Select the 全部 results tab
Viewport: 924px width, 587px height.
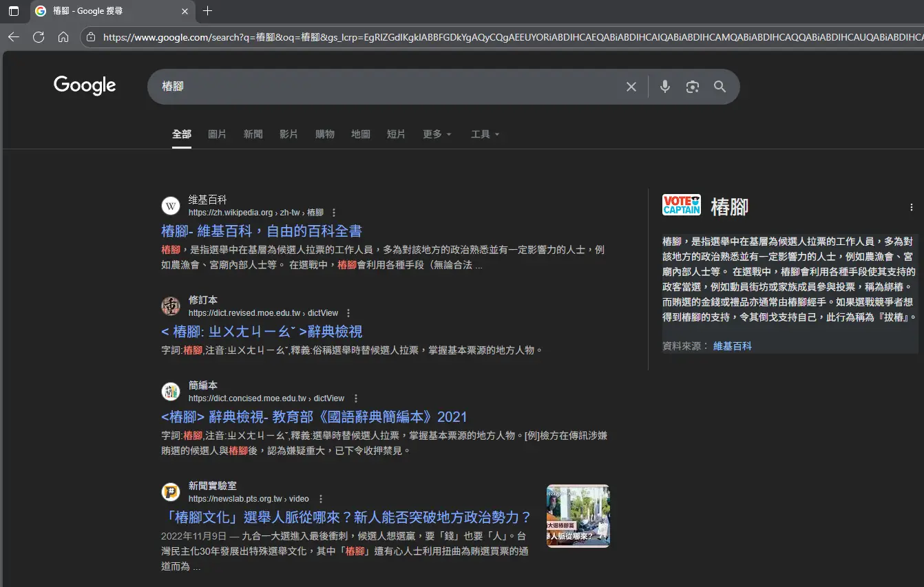pyautogui.click(x=182, y=134)
